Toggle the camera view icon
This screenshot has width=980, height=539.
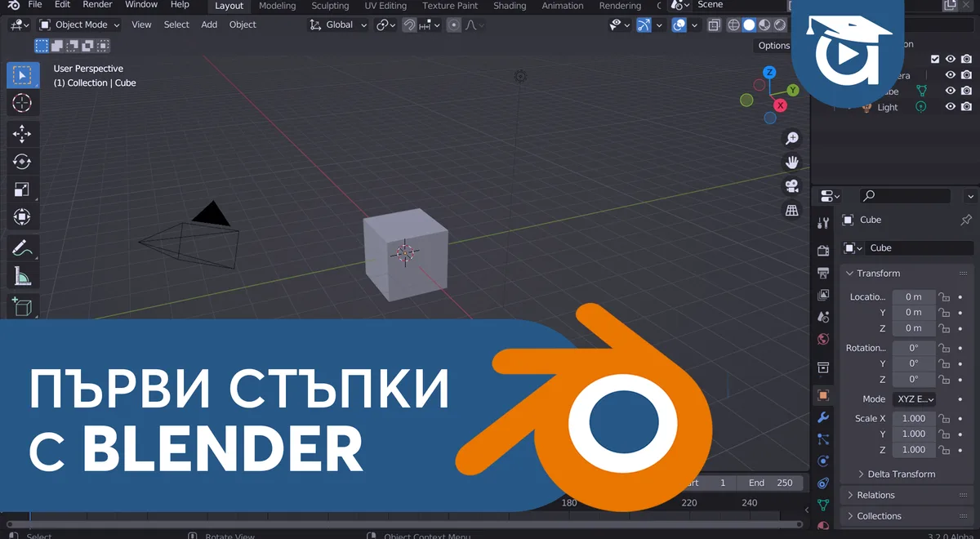click(x=791, y=186)
